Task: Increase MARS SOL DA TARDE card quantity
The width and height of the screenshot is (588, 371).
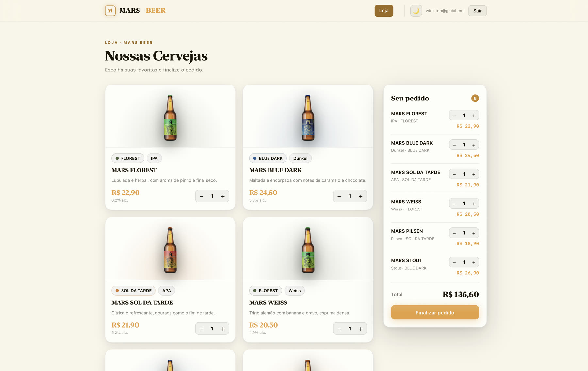Action: (223, 329)
